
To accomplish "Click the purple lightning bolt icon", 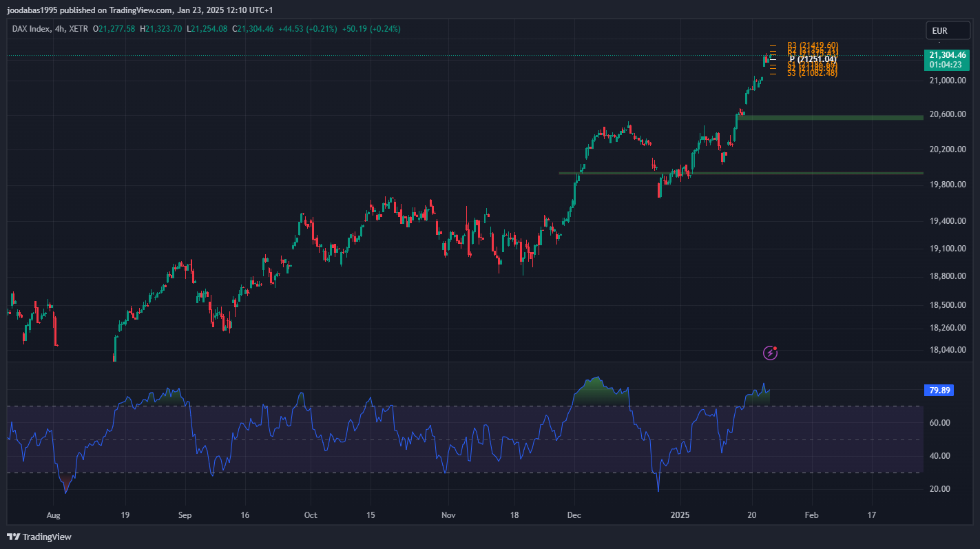I will pos(771,353).
